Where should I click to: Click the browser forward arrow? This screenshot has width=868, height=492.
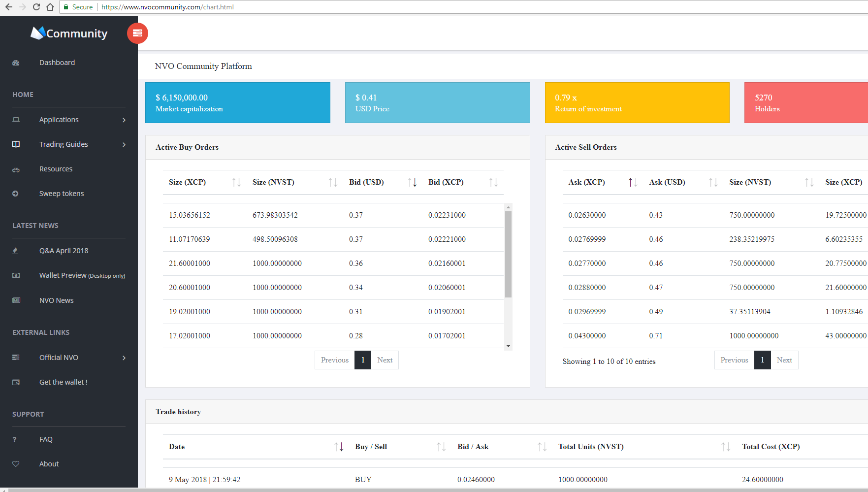[x=22, y=7]
